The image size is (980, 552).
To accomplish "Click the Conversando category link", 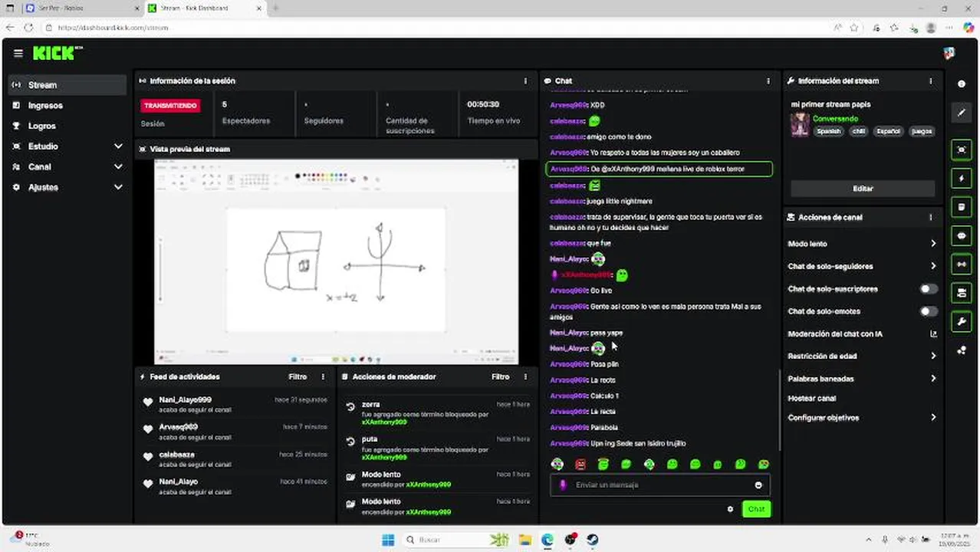I will (x=835, y=119).
